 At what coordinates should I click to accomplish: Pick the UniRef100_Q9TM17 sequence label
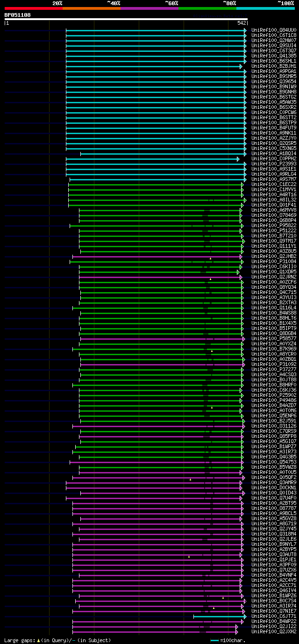click(x=274, y=241)
